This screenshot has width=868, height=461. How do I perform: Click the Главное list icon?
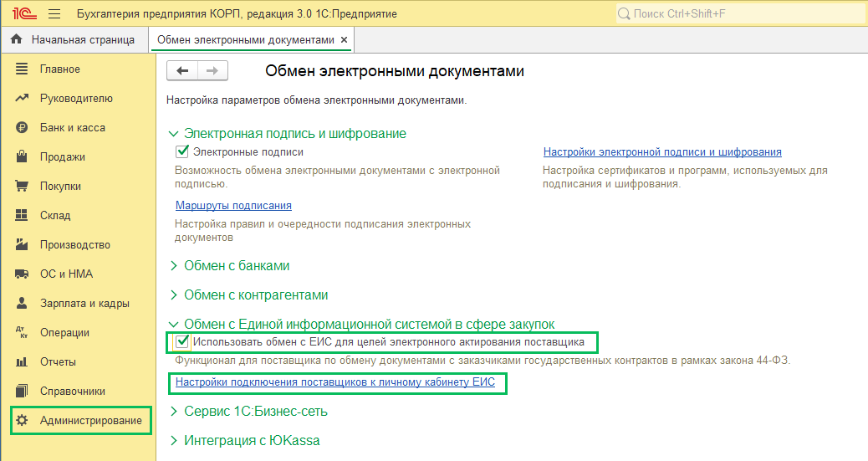click(22, 69)
